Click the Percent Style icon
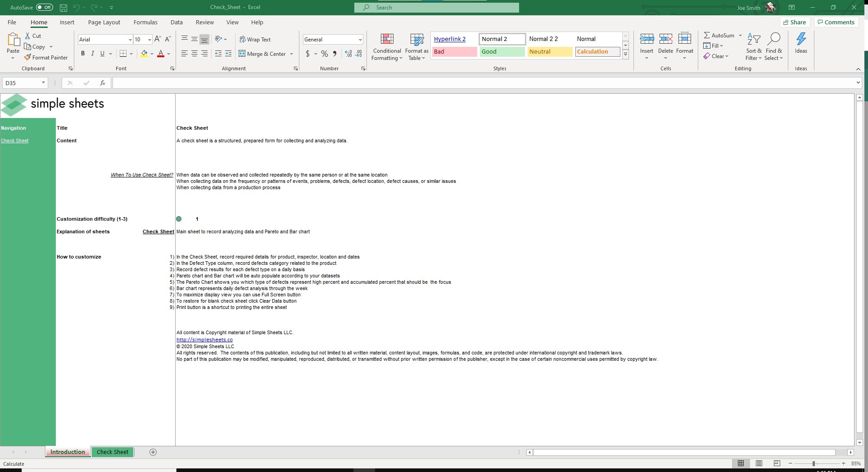868x472 pixels. click(324, 54)
